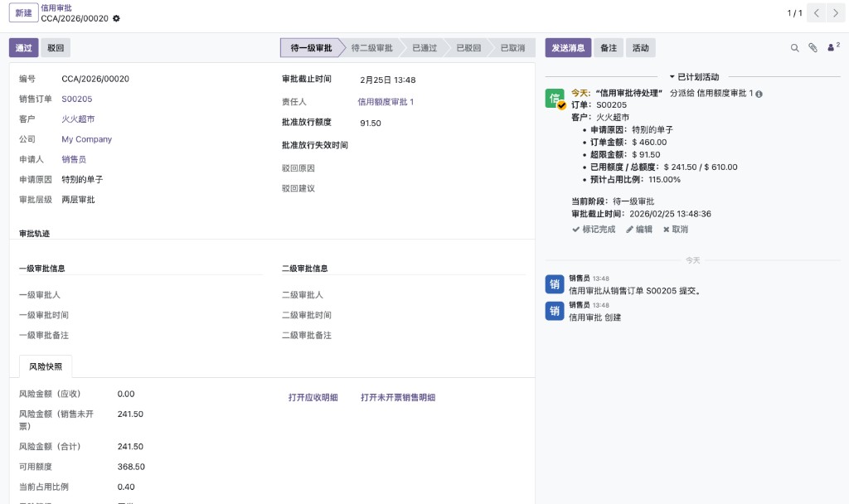The width and height of the screenshot is (849, 504).
Task: Go to next record arrow
Action: (836, 12)
